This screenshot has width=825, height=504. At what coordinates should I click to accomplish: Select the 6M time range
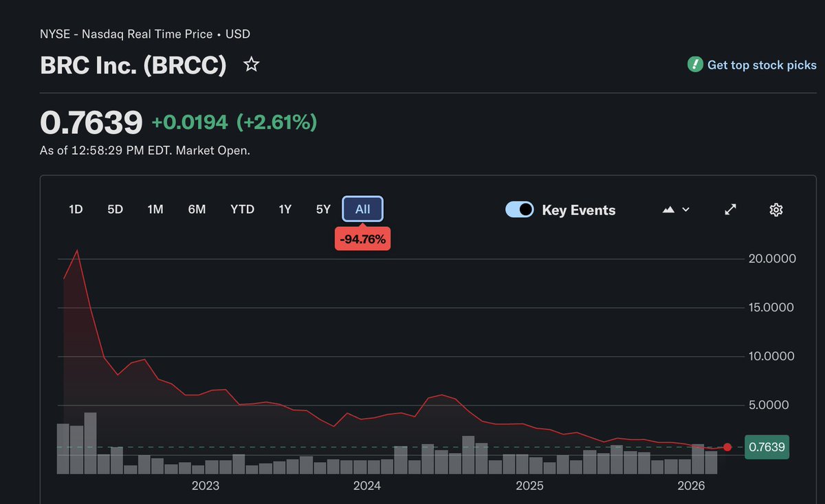click(x=197, y=210)
